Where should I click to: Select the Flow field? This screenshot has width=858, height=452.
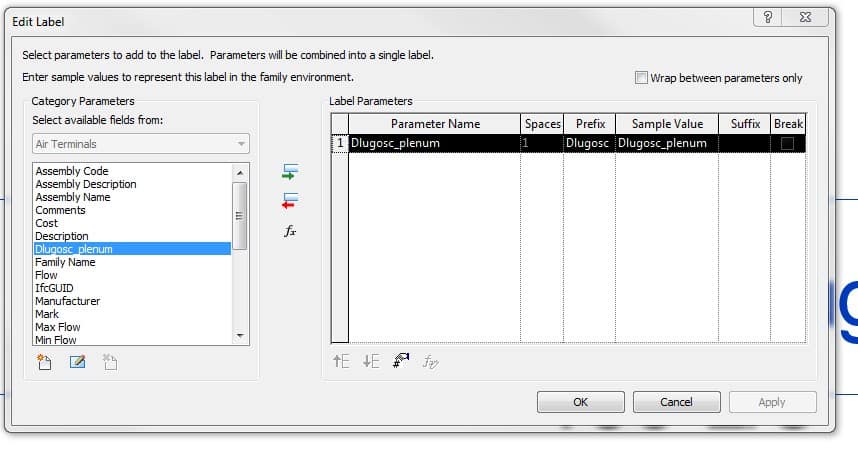coord(131,275)
